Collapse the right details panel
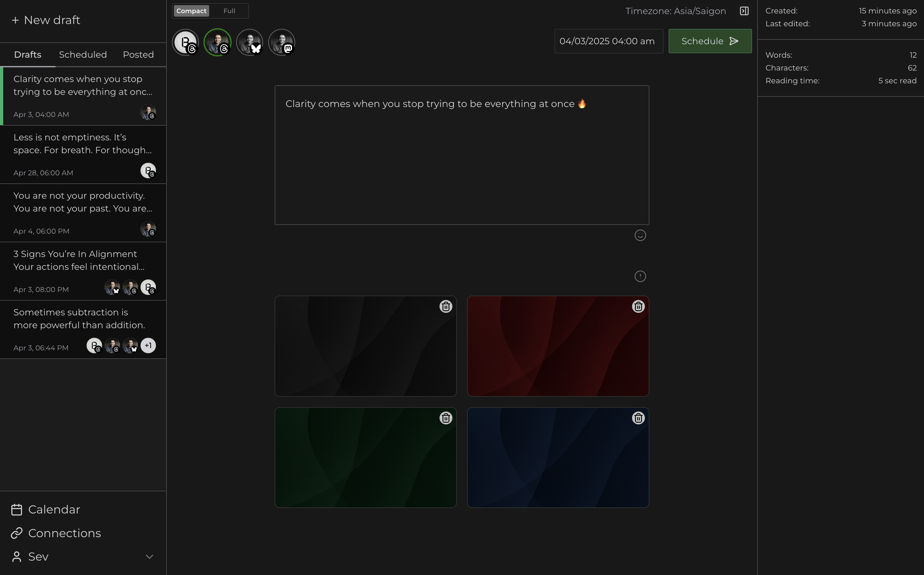 point(744,11)
